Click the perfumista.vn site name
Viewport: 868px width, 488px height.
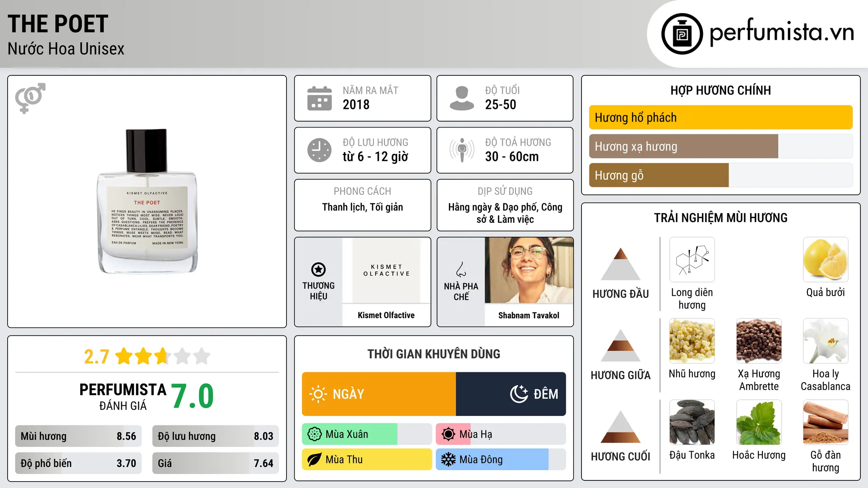click(782, 32)
